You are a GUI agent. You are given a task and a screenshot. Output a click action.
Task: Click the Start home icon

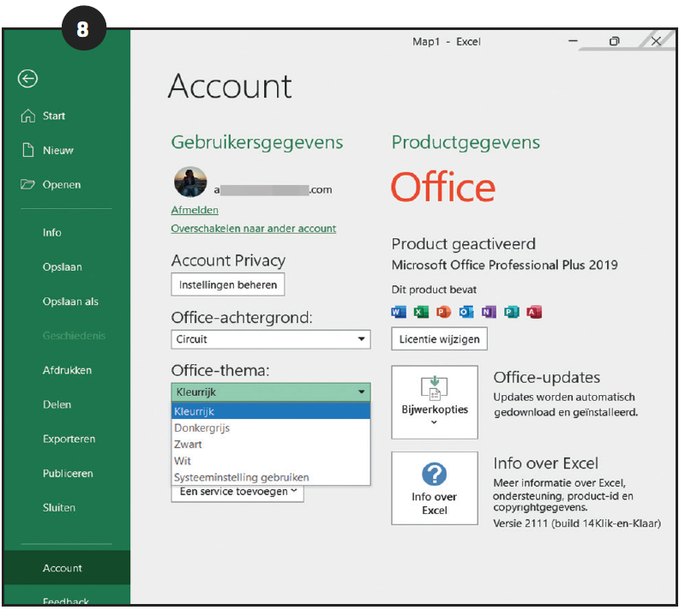(x=28, y=116)
